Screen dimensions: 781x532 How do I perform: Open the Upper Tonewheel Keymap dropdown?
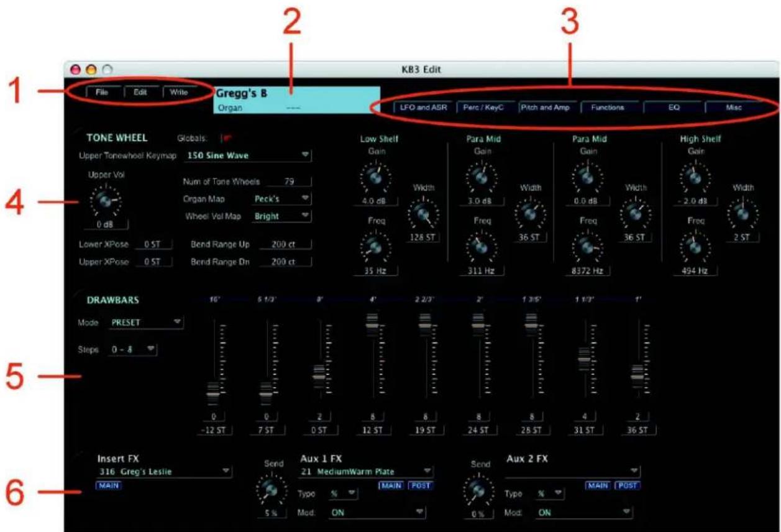click(x=248, y=155)
